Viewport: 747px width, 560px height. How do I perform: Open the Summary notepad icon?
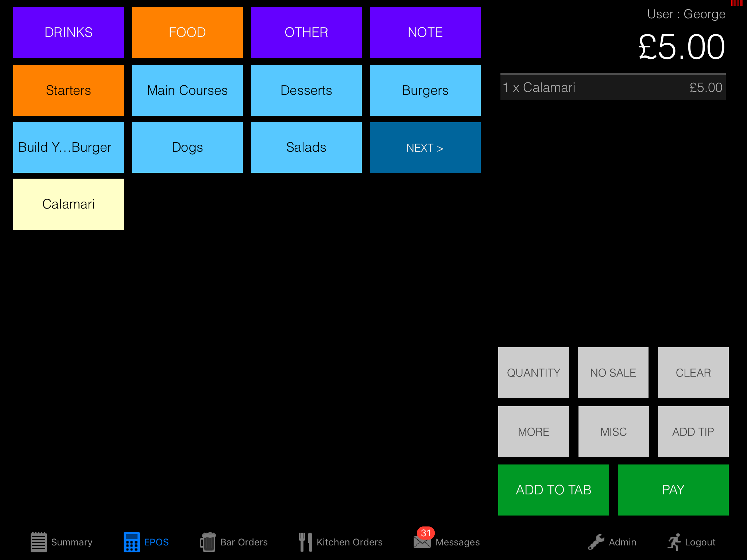(39, 542)
